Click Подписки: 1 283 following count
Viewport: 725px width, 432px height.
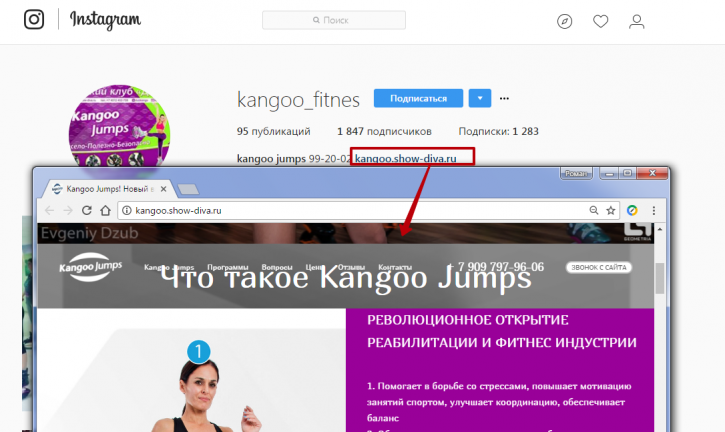point(498,131)
